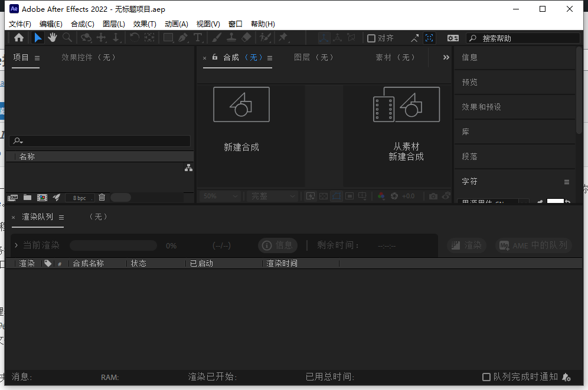Select the Dolly camera tool
588x390 pixels.
point(116,37)
